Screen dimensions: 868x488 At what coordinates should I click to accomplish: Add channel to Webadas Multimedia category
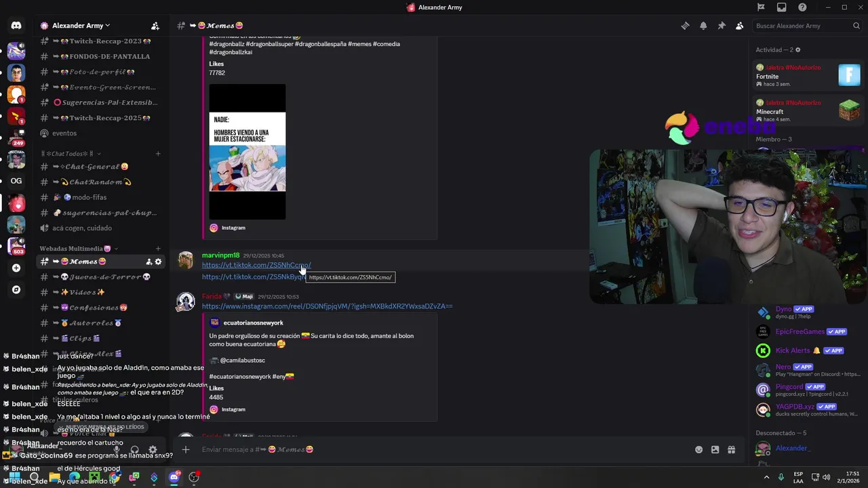pos(158,249)
